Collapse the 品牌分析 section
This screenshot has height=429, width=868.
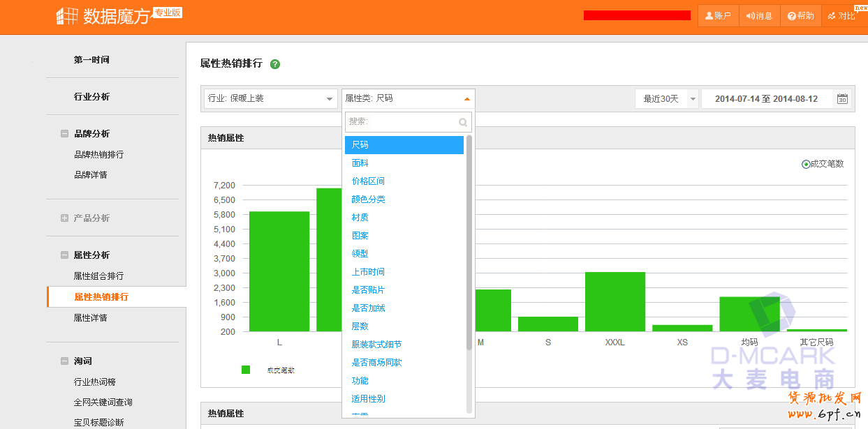[64, 134]
